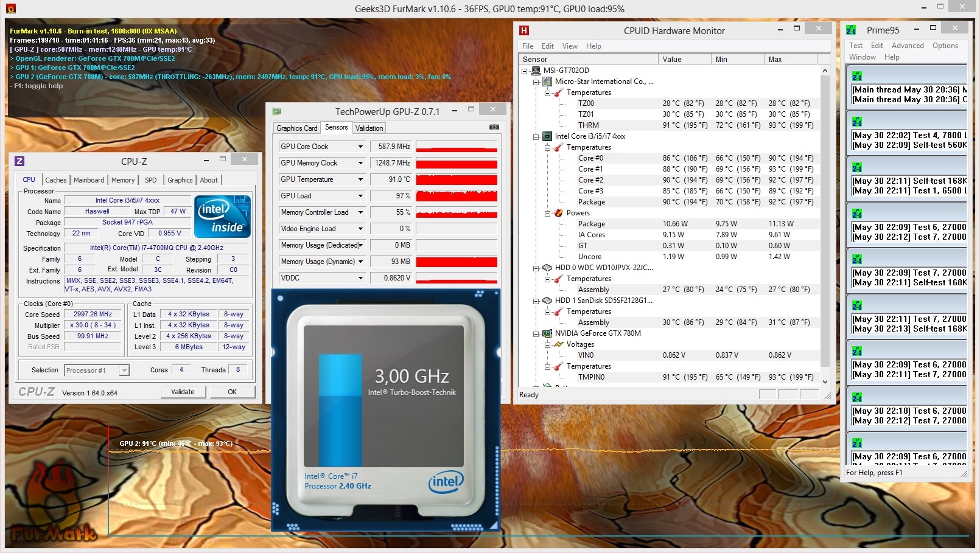Image resolution: width=980 pixels, height=553 pixels.
Task: Switch to the SPD tab in CPU-Z
Action: click(x=151, y=180)
